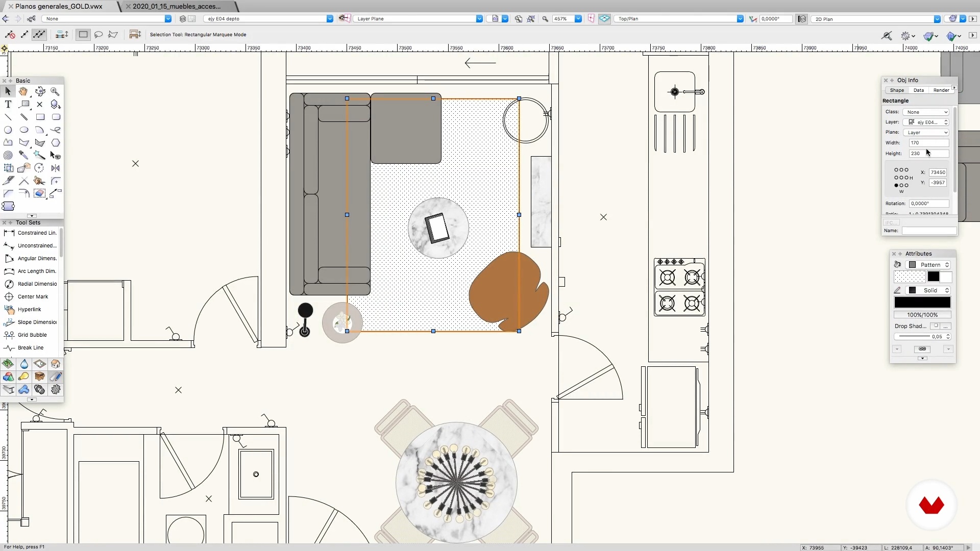Set the bottom-left position anchor radio button
The width and height of the screenshot is (980, 551).
(x=896, y=185)
